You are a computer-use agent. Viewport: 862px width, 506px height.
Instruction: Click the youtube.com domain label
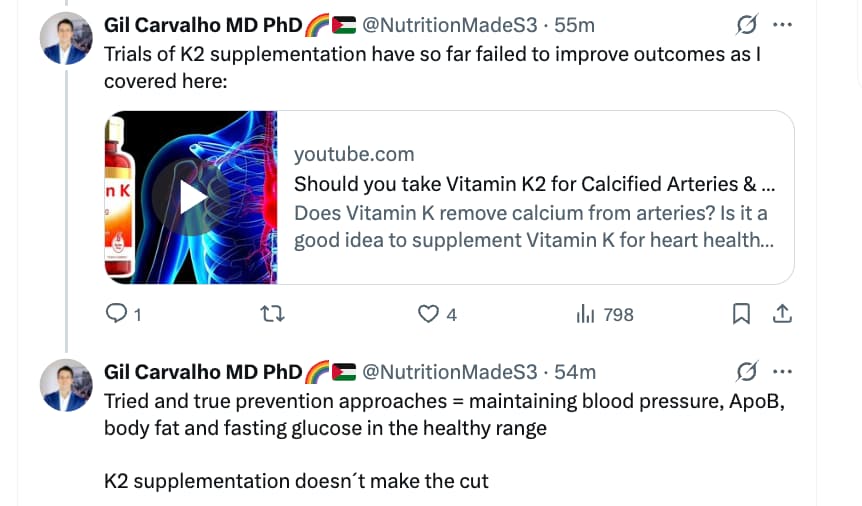pos(354,155)
